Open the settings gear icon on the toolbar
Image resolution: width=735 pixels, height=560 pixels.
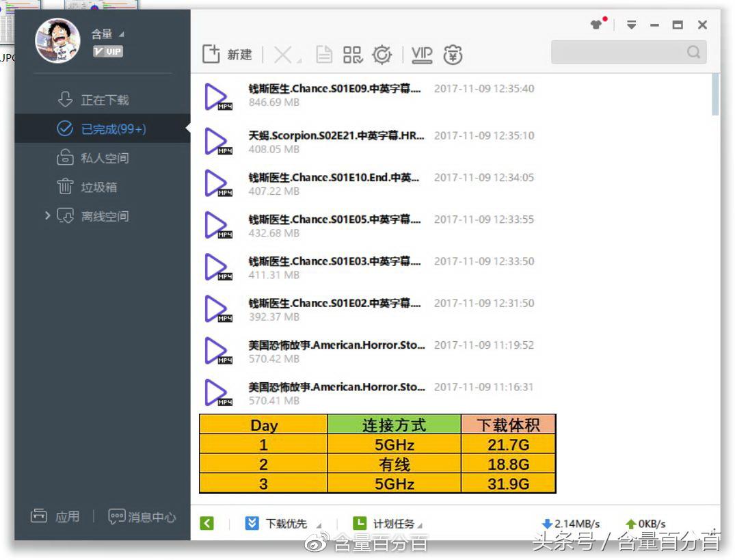pyautogui.click(x=382, y=54)
